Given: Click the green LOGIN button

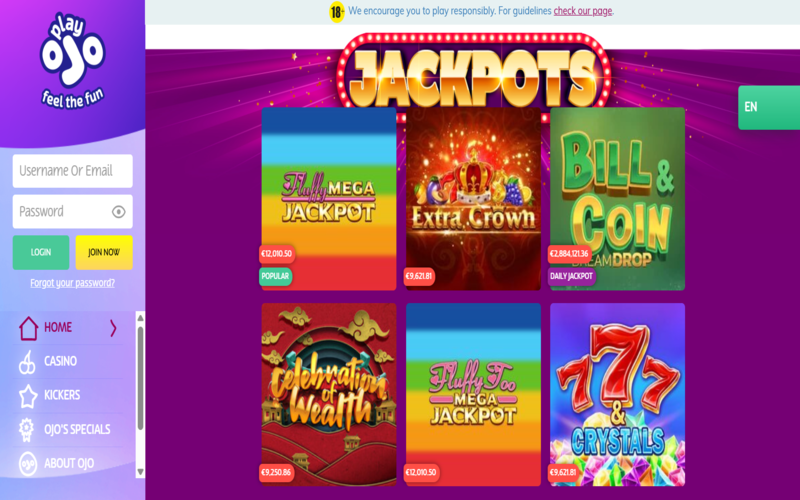Looking at the screenshot, I should pyautogui.click(x=41, y=252).
